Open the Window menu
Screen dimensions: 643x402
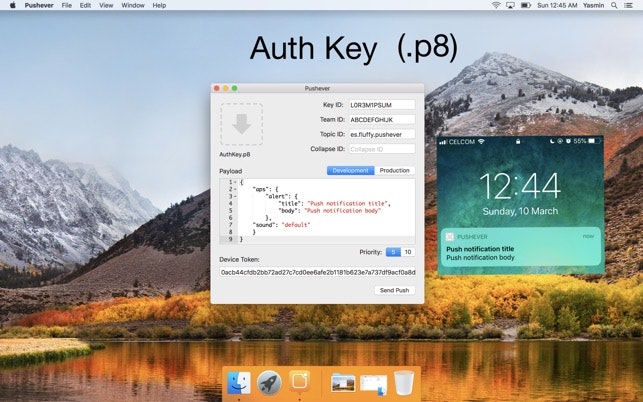coord(133,5)
